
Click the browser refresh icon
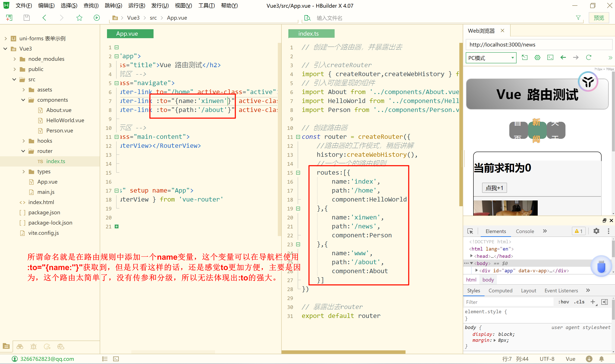pos(589,58)
